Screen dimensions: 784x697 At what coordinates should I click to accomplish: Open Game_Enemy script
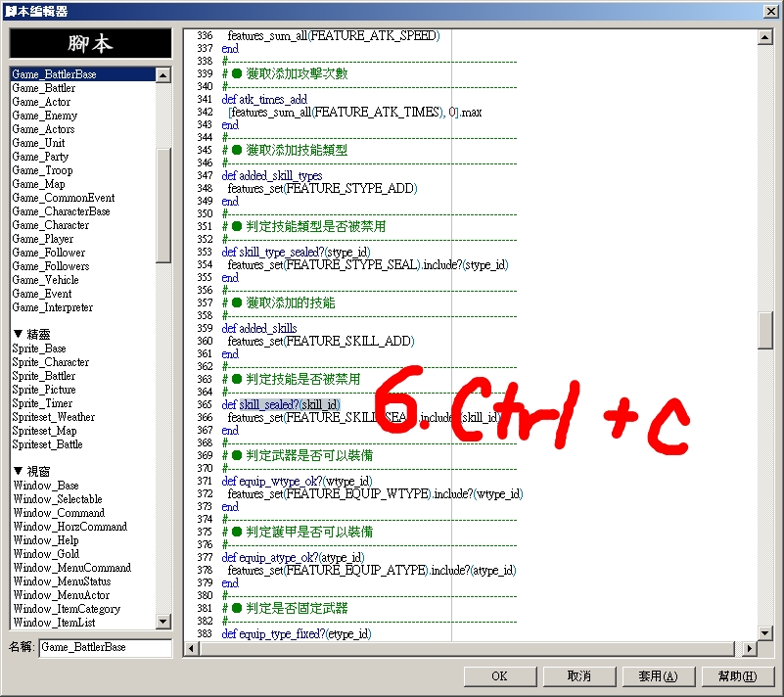click(45, 116)
